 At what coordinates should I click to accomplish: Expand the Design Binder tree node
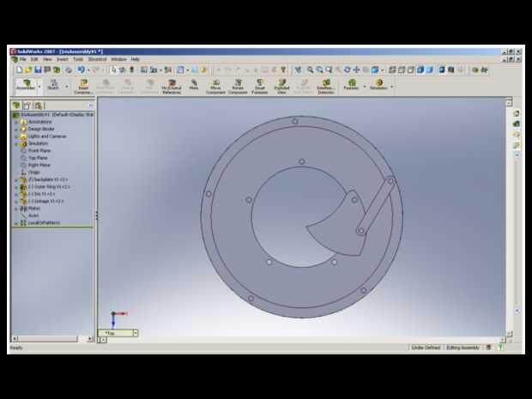click(16, 130)
